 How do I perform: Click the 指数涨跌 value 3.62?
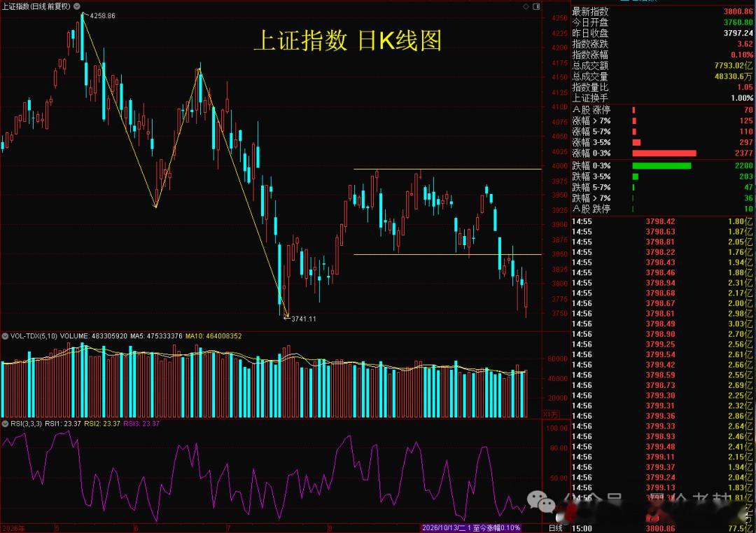coord(745,44)
